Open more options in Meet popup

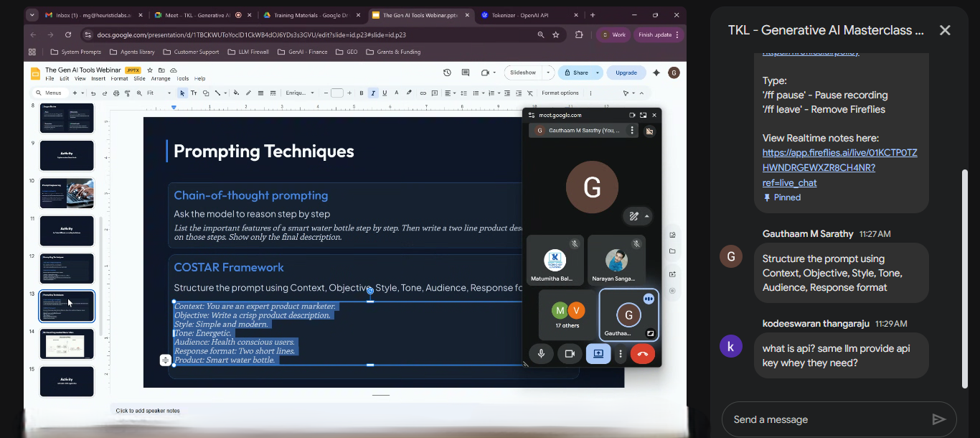click(621, 354)
